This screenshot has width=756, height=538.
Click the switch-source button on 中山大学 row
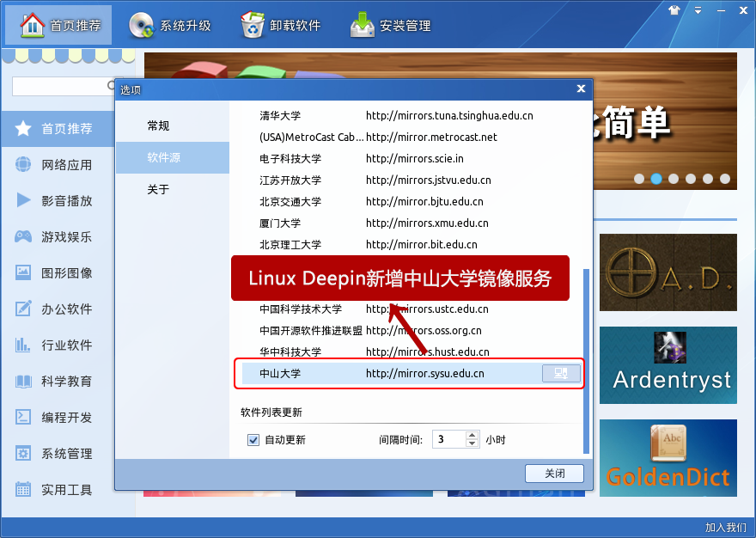click(561, 374)
